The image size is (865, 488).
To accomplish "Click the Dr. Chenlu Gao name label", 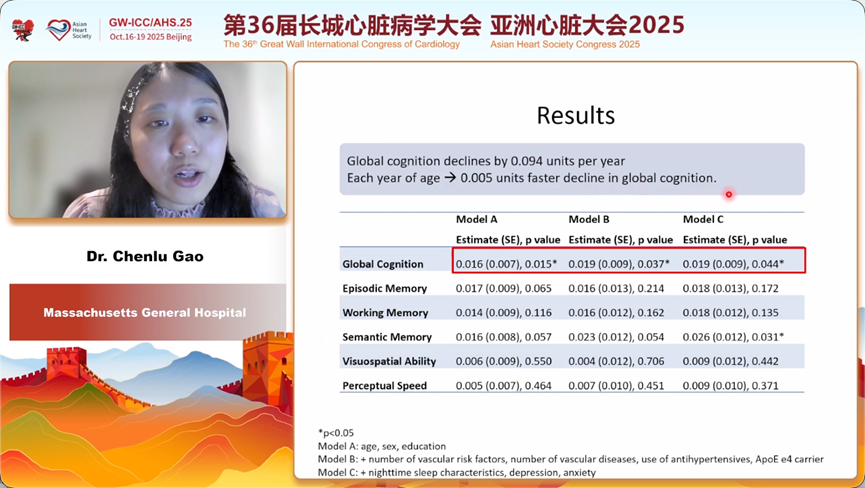I will (x=145, y=257).
